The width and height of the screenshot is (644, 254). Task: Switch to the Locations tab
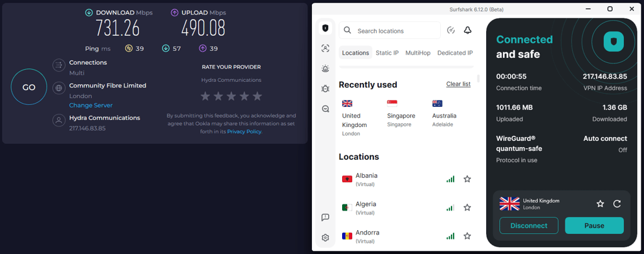coord(356,53)
